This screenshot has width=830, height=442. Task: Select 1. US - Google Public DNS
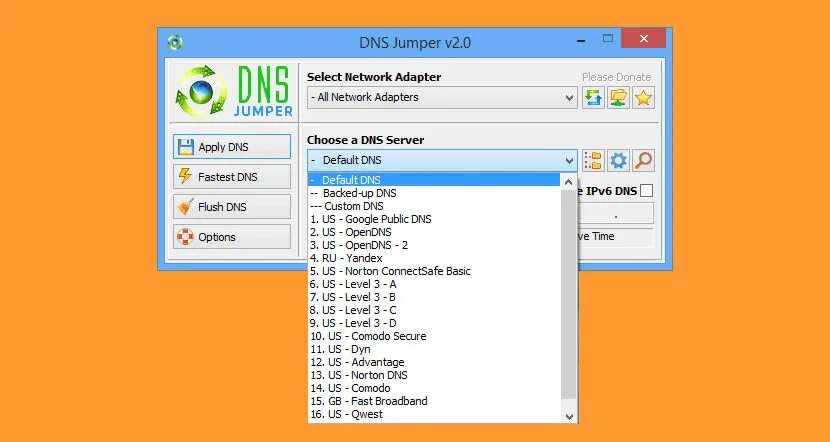click(434, 219)
